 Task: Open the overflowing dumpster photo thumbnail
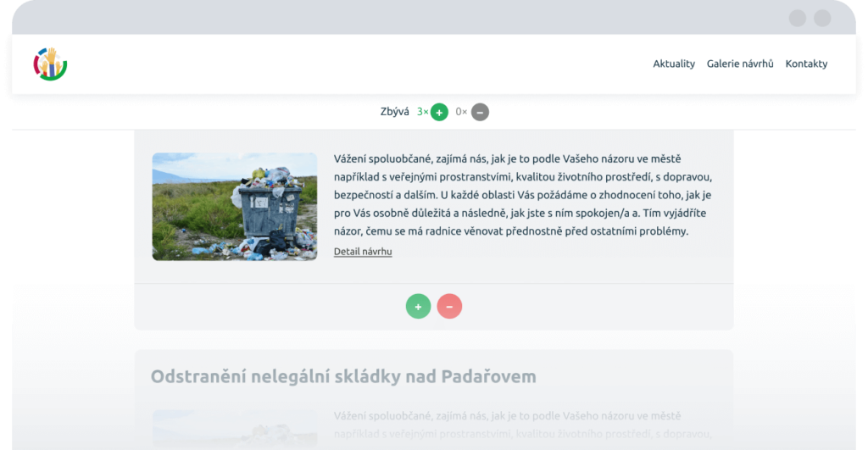click(x=235, y=207)
